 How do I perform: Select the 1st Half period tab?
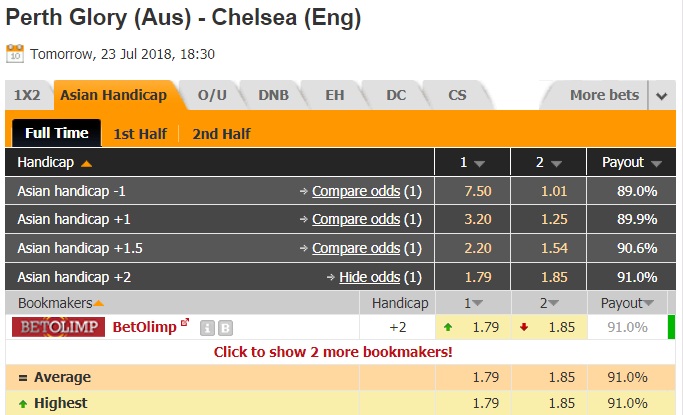click(139, 133)
